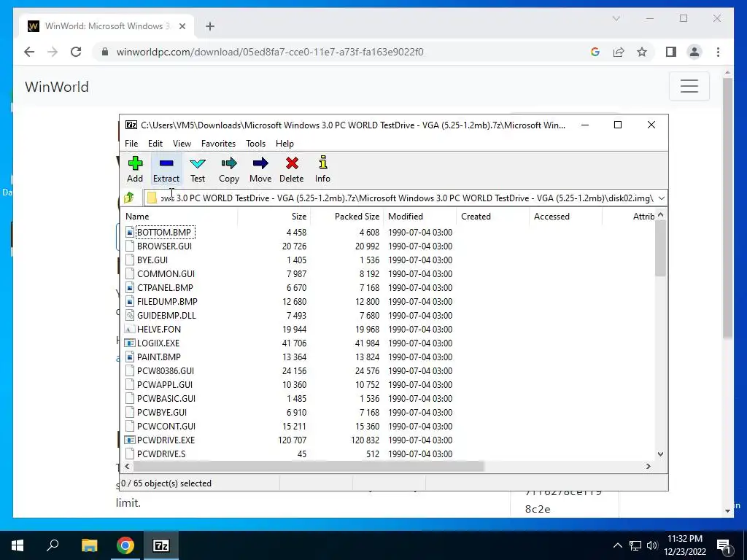Screen dimensions: 747x560
Task: Reload the page in Chrome
Action: point(76,52)
